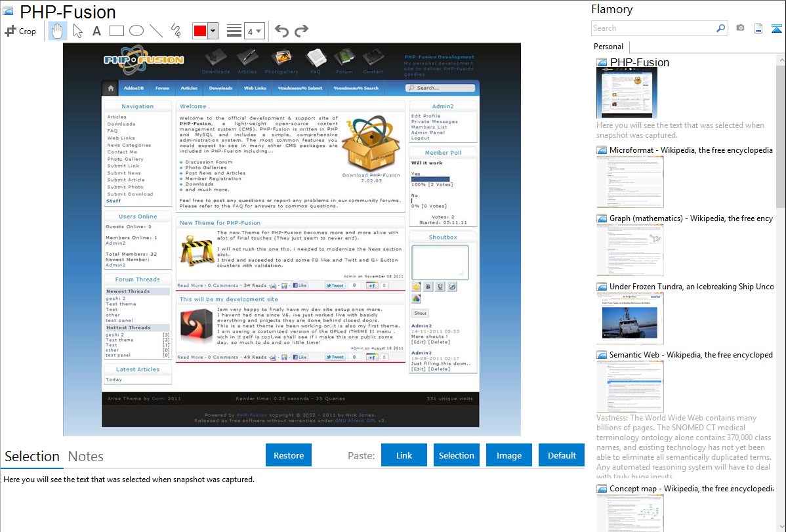This screenshot has height=532, width=786.
Task: Activate the hand pan tool
Action: [x=57, y=31]
